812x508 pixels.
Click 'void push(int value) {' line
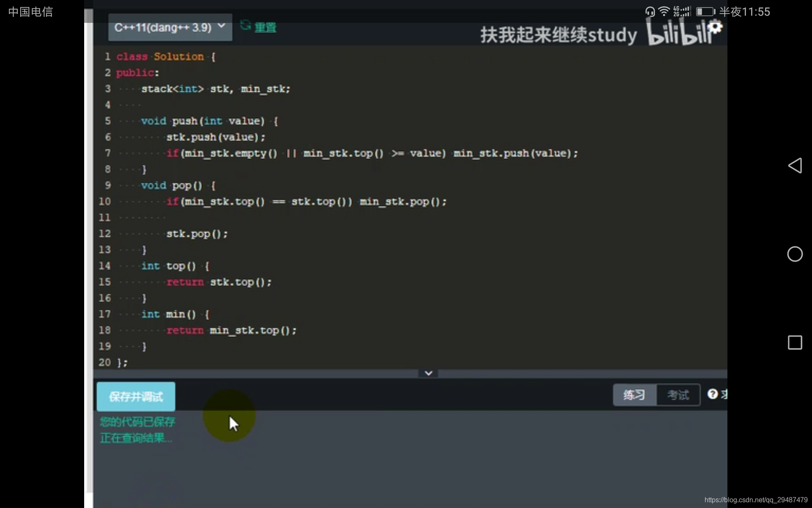tap(210, 121)
